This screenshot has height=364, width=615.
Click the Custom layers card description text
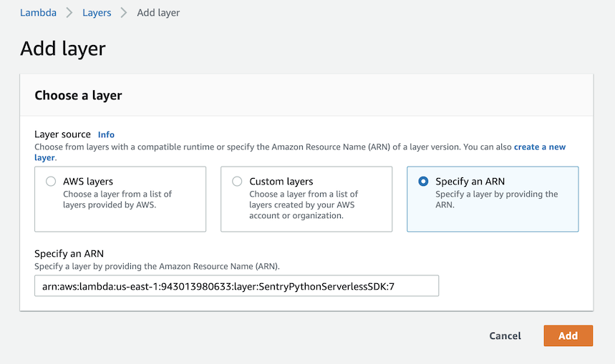point(304,205)
